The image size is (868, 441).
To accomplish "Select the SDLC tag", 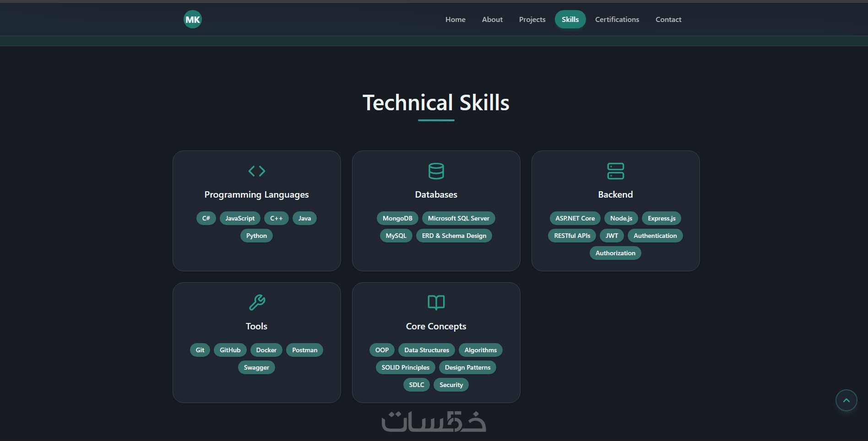I will pos(417,385).
